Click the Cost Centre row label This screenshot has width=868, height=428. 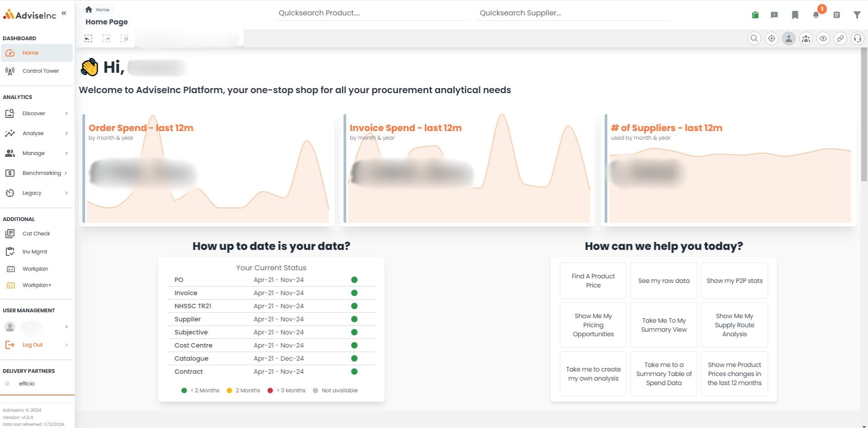tap(193, 345)
